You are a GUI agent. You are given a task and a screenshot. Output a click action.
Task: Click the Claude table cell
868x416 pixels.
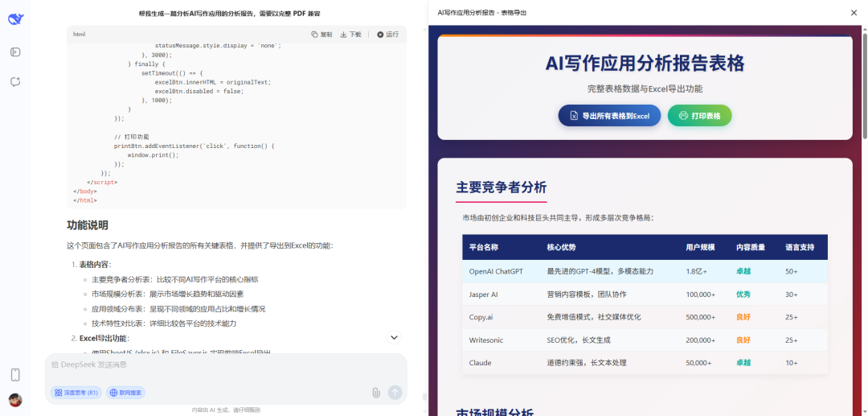click(x=481, y=363)
